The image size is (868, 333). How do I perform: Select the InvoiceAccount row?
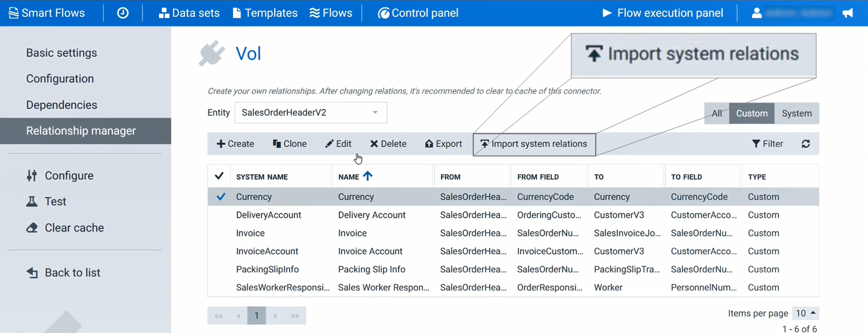[x=513, y=251]
